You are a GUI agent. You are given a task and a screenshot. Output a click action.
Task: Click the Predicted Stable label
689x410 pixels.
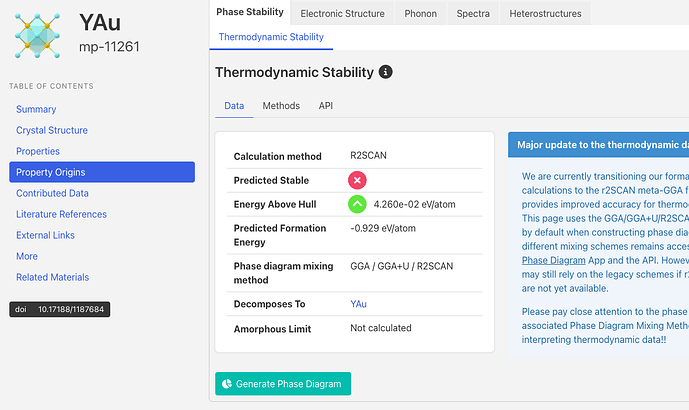click(x=271, y=181)
